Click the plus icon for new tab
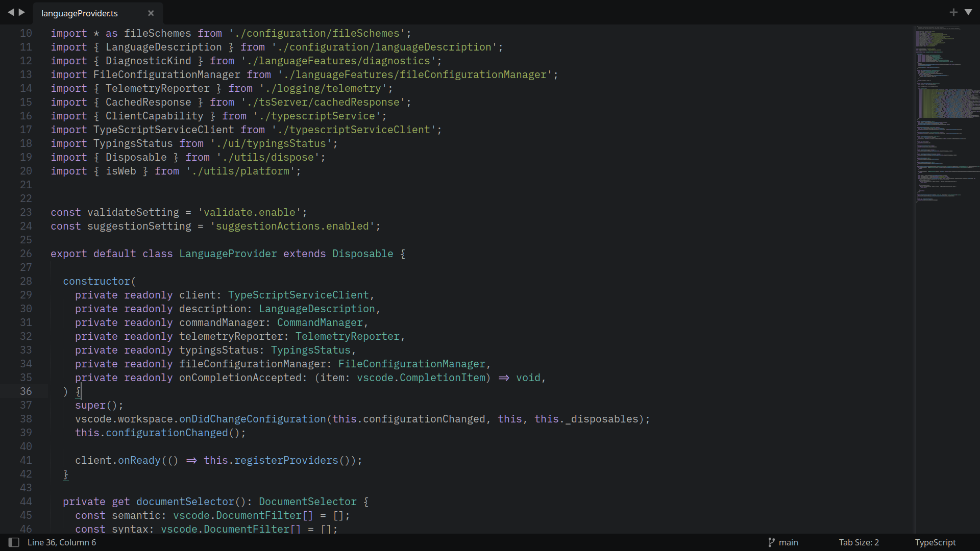Image resolution: width=980 pixels, height=551 pixels. click(x=953, y=12)
